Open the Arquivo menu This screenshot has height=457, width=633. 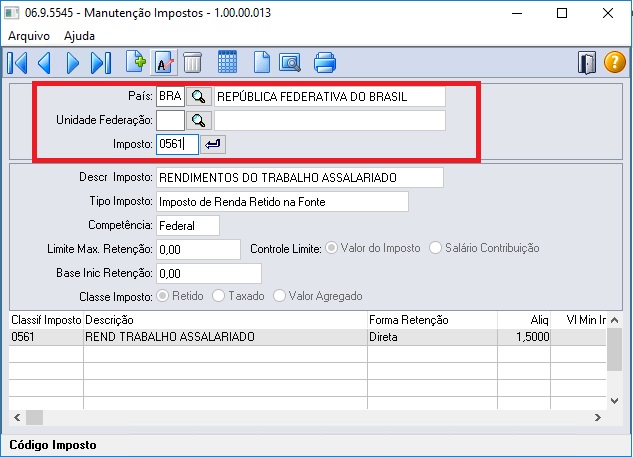(x=29, y=36)
